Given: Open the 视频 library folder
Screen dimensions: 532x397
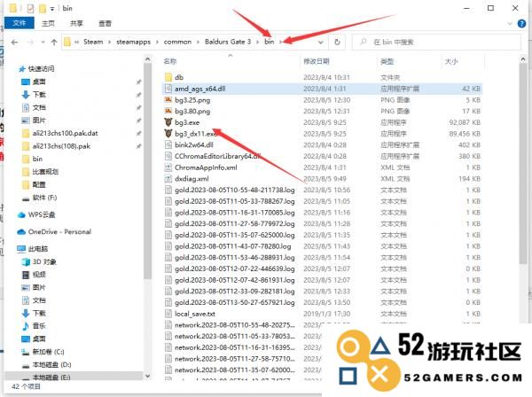Looking at the screenshot, I should point(39,275).
